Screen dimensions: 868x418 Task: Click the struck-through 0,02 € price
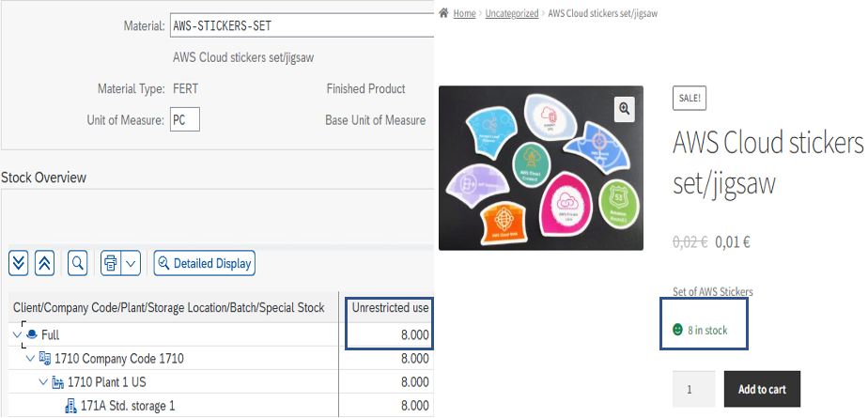click(x=690, y=242)
